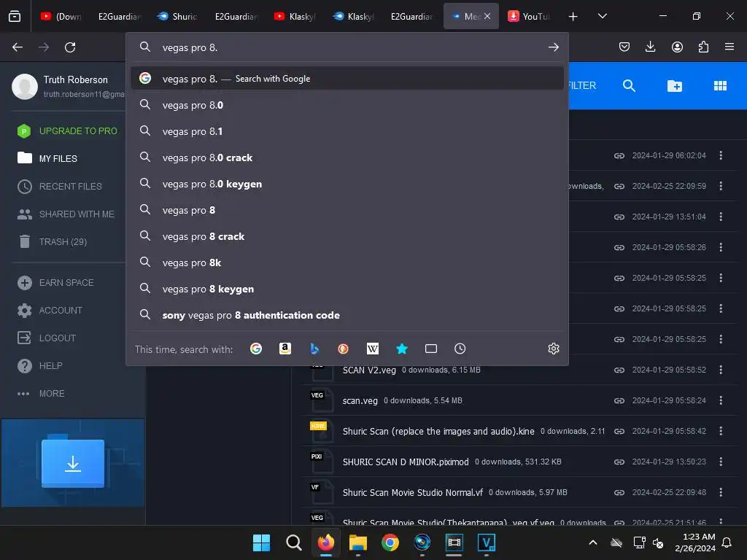
Task: Open Firefox account icon
Action: click(x=677, y=47)
